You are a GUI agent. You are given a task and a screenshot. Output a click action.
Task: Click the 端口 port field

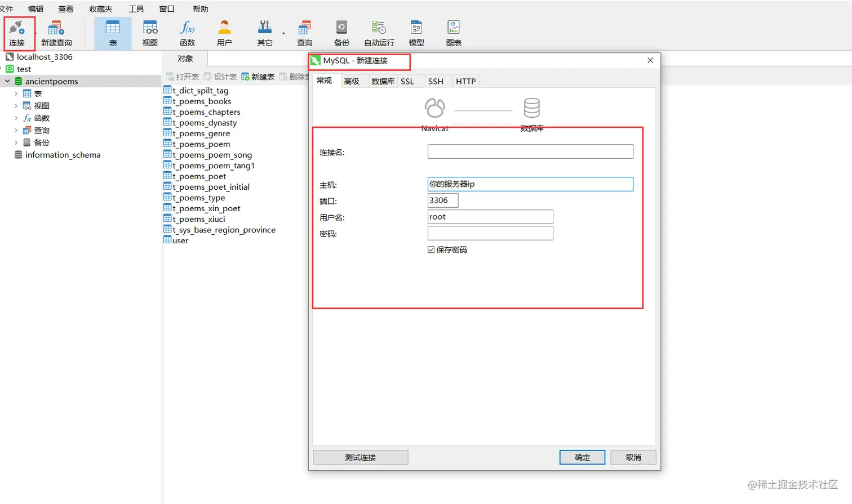(x=443, y=200)
